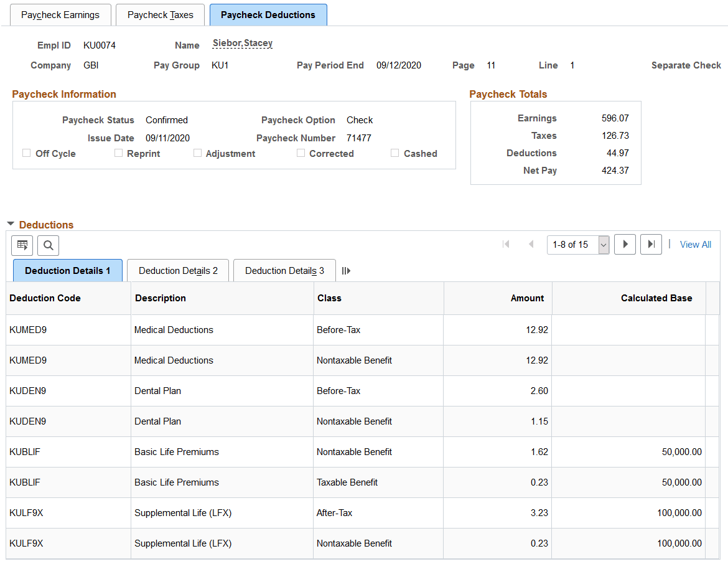Click the Deduction Code column header

pos(45,298)
